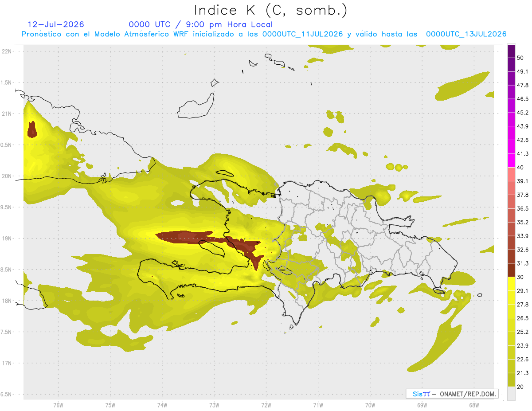The height and width of the screenshot is (411, 532).
Task: Click the '46.5' colorbar value
Action: pos(523,99)
